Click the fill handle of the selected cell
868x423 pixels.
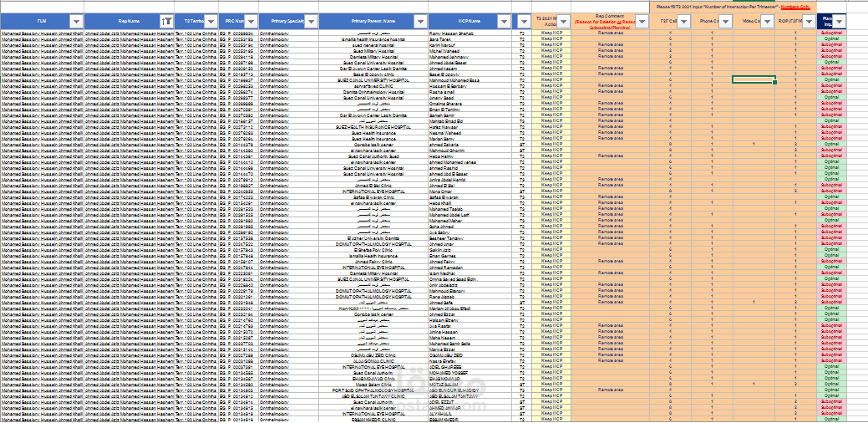coord(775,83)
